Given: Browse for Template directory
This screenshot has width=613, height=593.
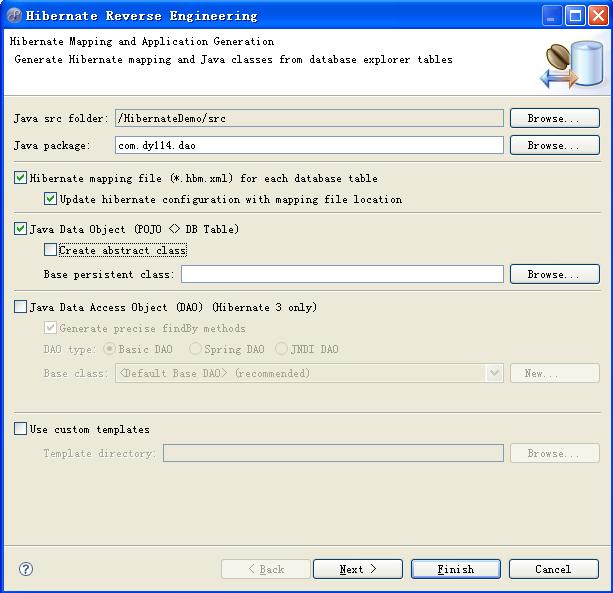Looking at the screenshot, I should coord(555,453).
